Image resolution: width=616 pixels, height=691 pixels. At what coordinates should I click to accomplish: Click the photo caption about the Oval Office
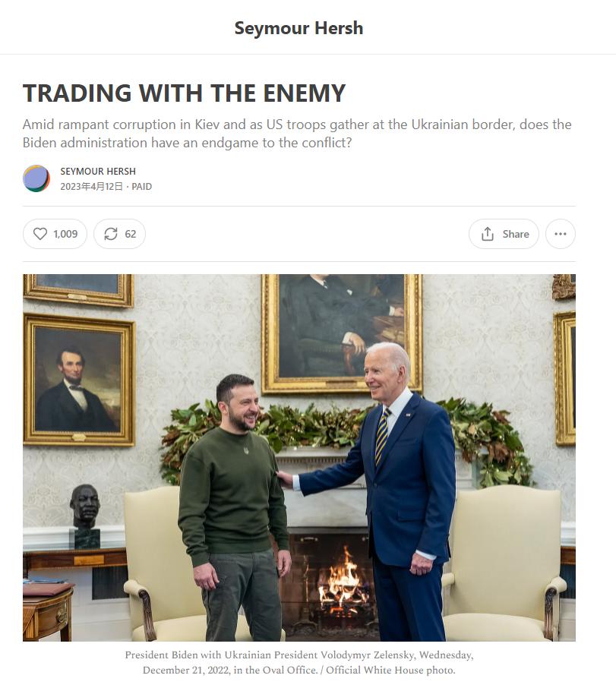coord(299,662)
